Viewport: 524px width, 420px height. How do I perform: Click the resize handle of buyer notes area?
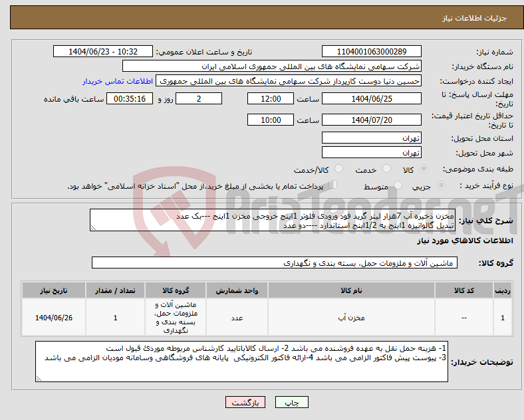[x=39, y=379]
